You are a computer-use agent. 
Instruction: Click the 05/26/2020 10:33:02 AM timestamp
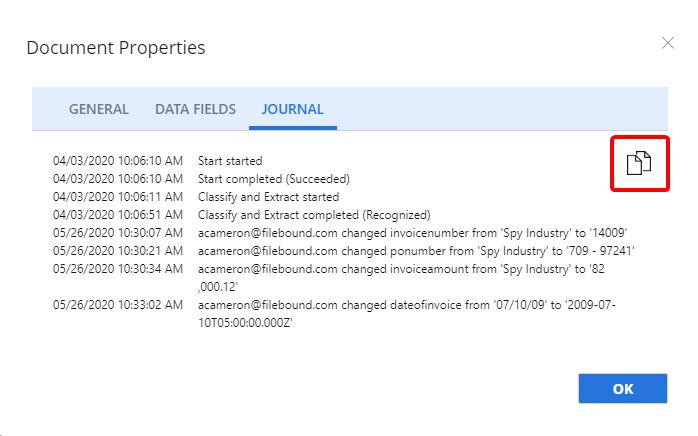point(117,304)
